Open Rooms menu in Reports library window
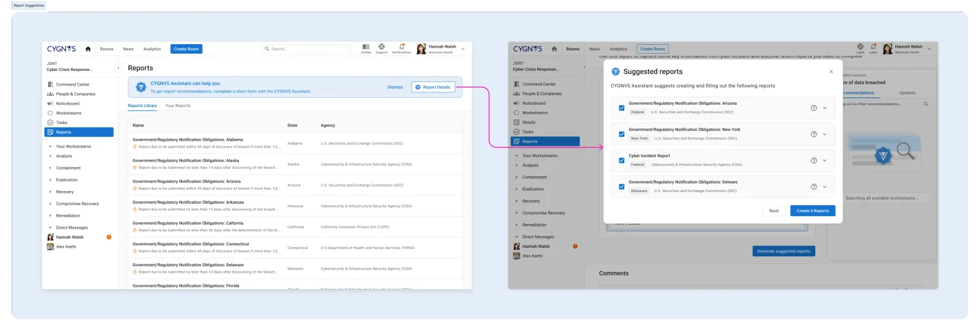980x331 pixels. [x=107, y=49]
